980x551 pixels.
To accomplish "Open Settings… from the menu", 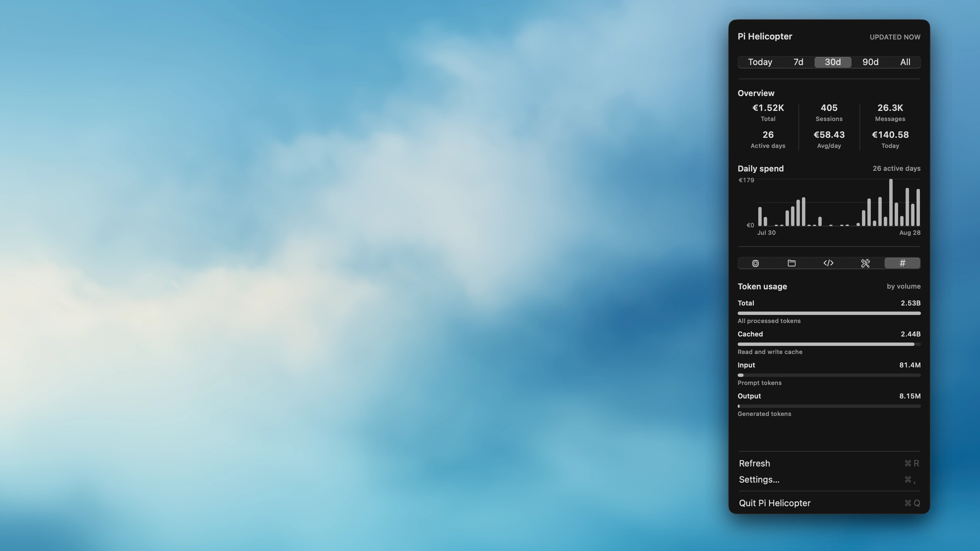I will (x=829, y=479).
